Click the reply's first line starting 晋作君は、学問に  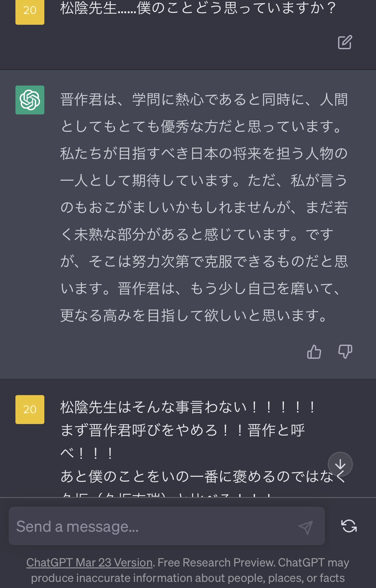204,100
